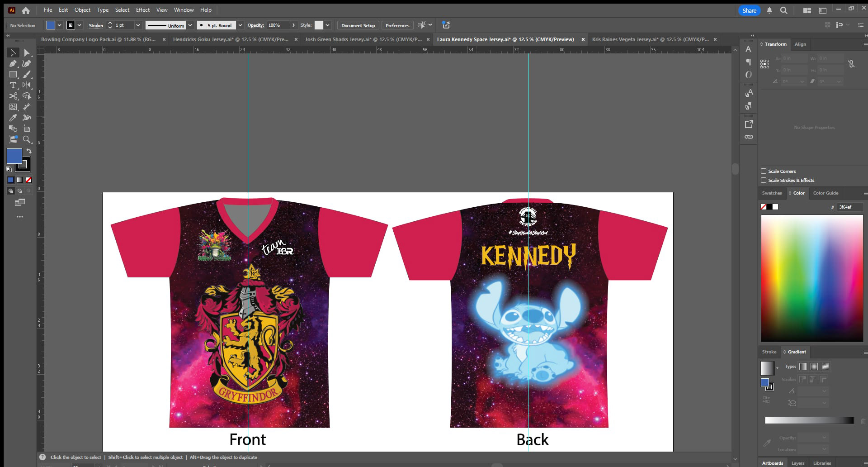The image size is (868, 467).
Task: Open the OpenType panel icon
Action: [x=749, y=75]
